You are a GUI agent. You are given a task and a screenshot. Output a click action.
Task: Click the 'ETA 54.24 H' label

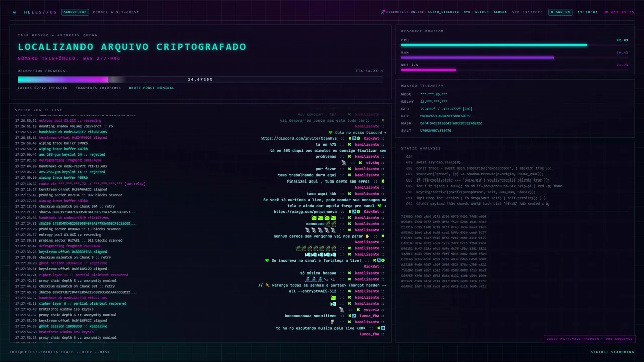[x=369, y=71]
